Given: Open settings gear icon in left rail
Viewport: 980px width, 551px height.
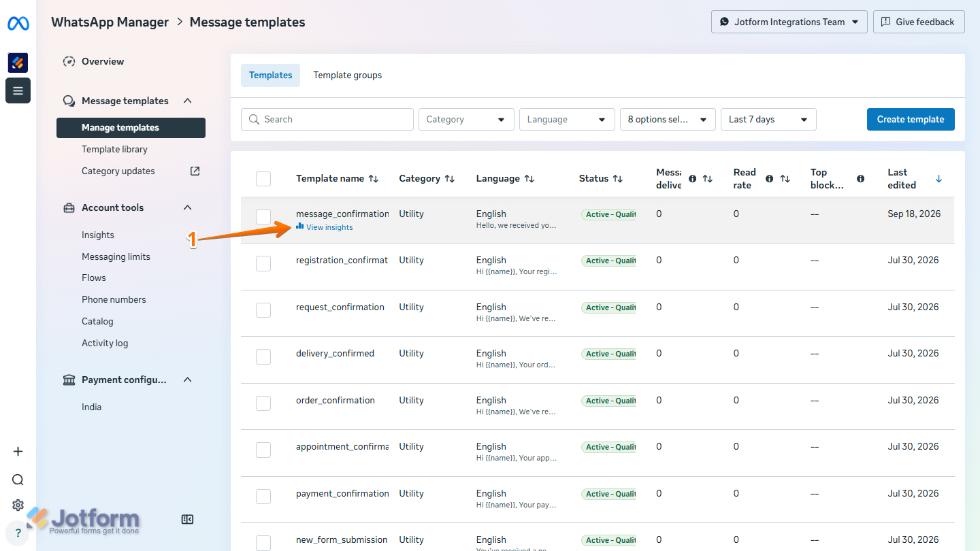Looking at the screenshot, I should (18, 505).
